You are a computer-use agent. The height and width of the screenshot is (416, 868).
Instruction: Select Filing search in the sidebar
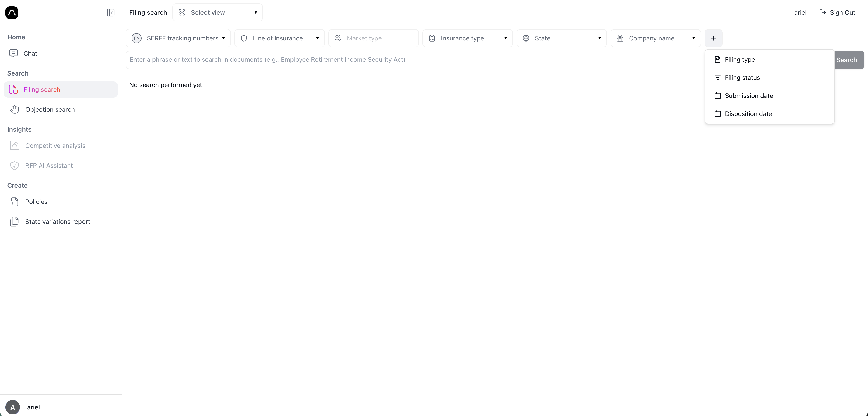(42, 89)
